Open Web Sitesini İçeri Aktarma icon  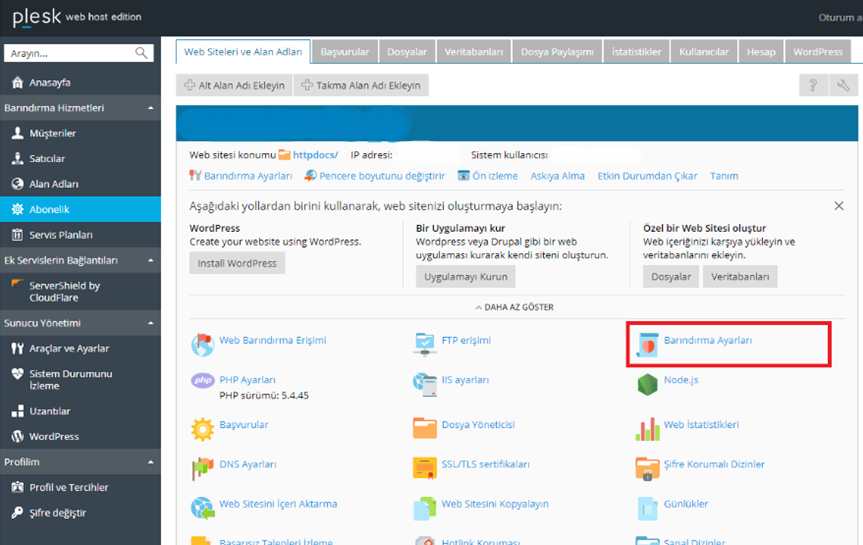point(203,508)
